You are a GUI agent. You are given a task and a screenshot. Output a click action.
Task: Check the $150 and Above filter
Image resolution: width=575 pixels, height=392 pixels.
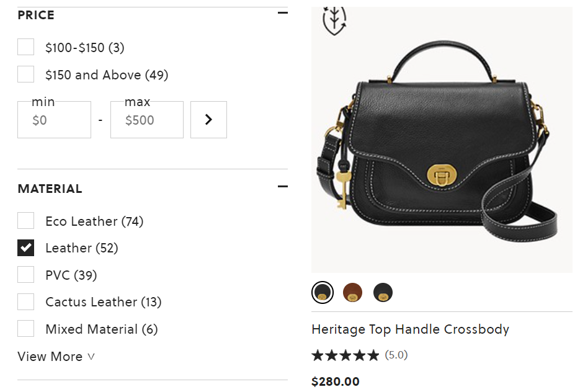click(x=26, y=74)
